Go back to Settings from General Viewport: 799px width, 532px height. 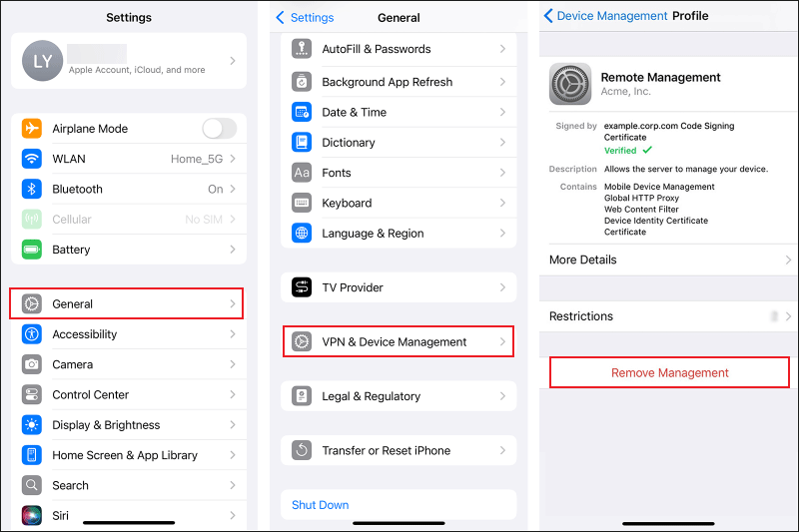point(305,17)
